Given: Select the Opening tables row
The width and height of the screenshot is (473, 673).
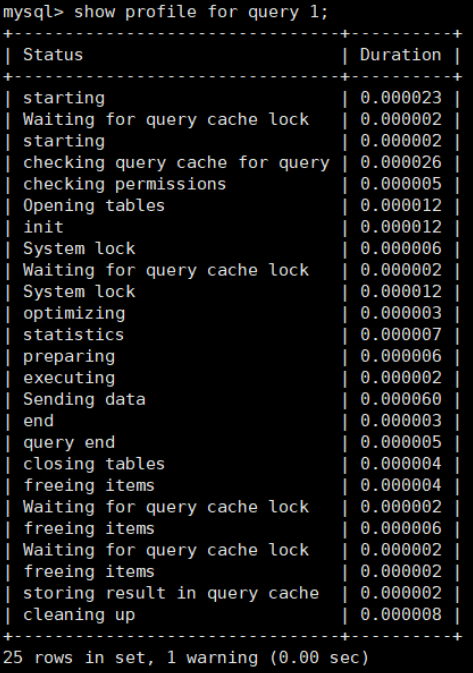Looking at the screenshot, I should [232, 206].
